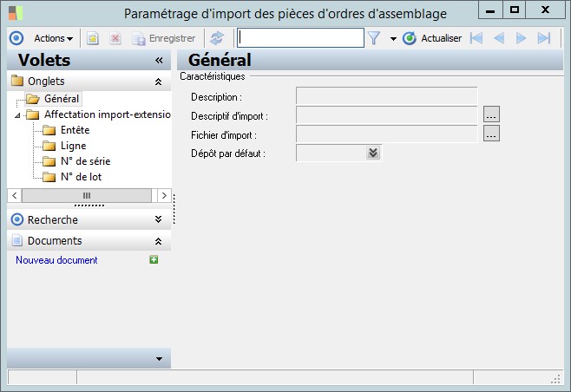Open the dropdown arrow beside the filter funnel
Image resolution: width=571 pixels, height=392 pixels.
point(392,38)
